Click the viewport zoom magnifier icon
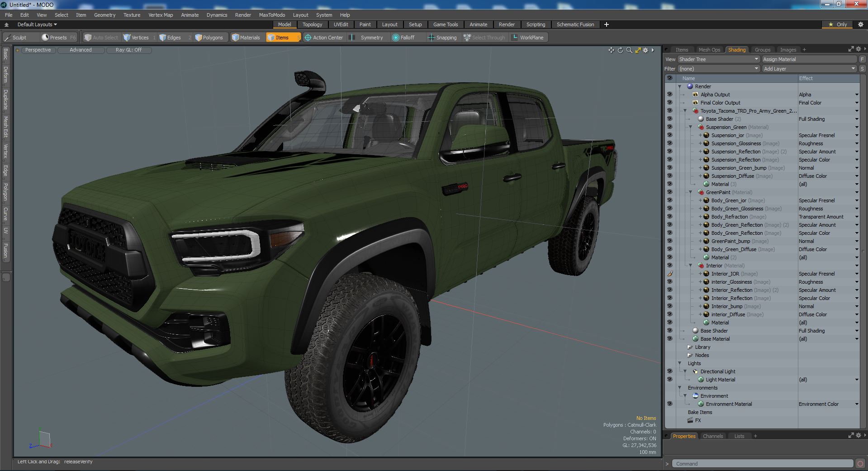Screen dimensions: 868x471 coord(629,50)
